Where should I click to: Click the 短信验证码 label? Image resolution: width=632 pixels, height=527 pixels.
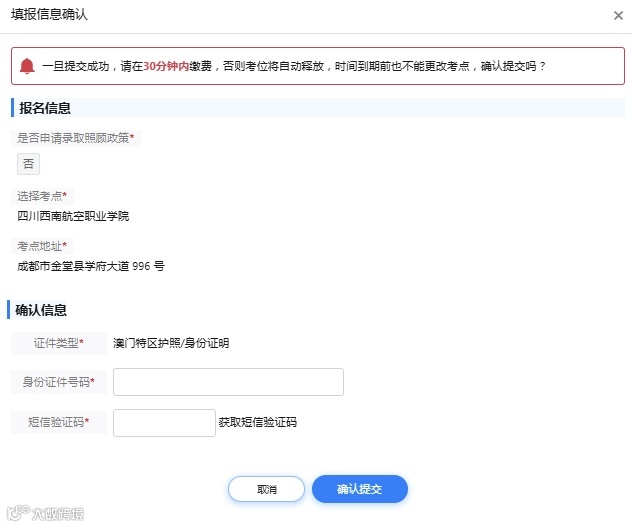(x=58, y=422)
